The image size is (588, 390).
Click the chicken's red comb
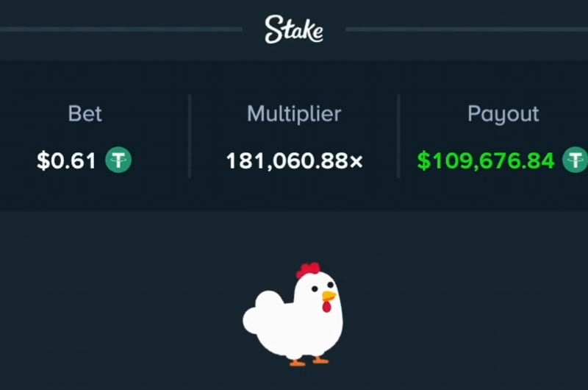click(x=307, y=269)
